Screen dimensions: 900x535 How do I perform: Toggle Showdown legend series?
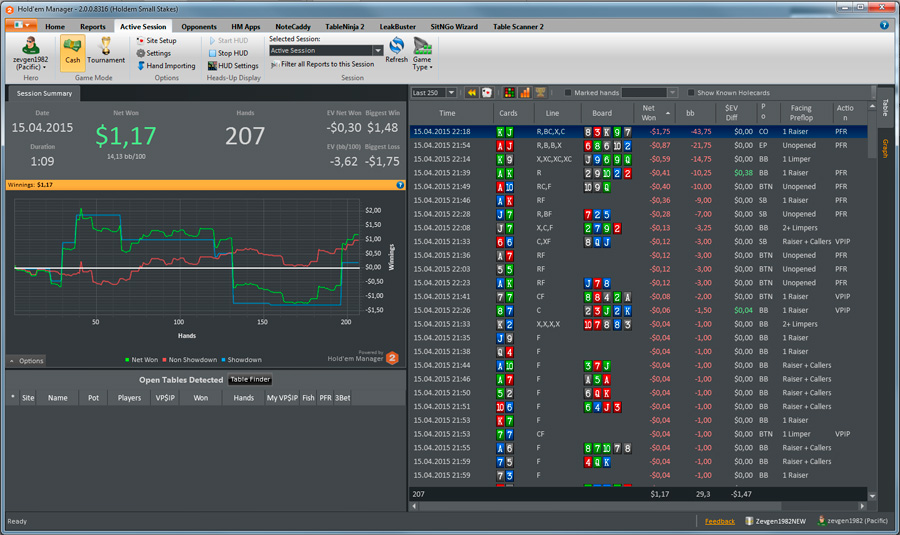(241, 360)
